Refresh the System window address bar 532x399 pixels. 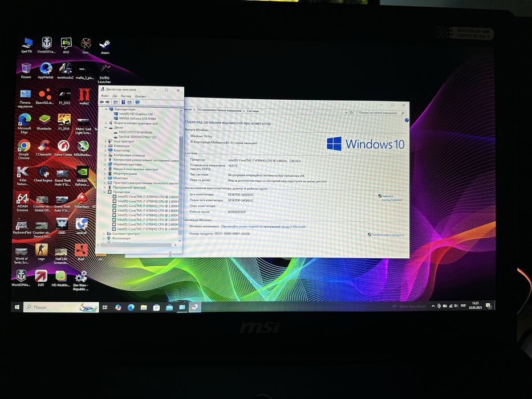[351, 113]
